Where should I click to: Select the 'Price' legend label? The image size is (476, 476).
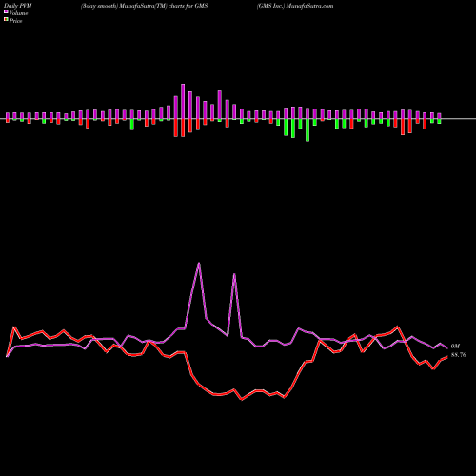tap(15, 21)
